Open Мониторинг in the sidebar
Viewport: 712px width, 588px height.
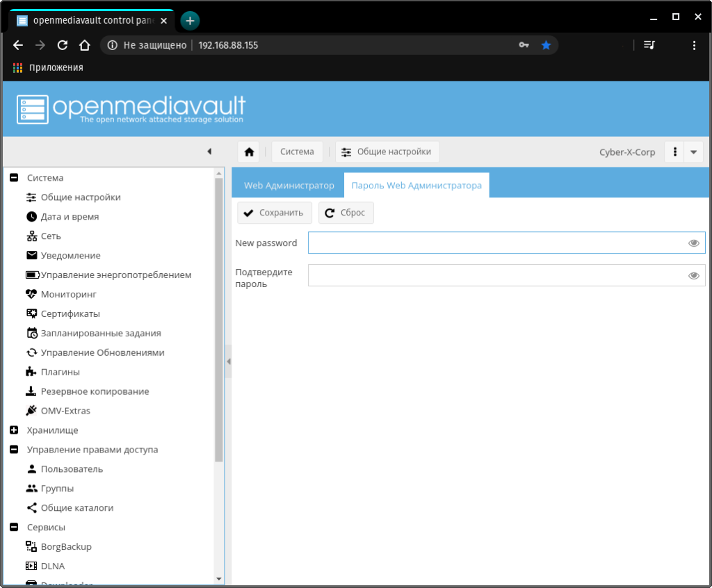[68, 295]
